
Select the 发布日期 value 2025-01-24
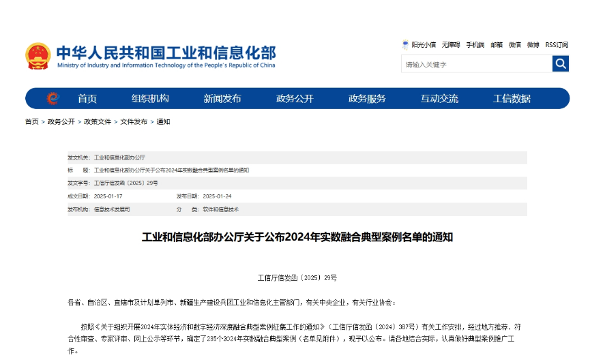[x=217, y=196]
